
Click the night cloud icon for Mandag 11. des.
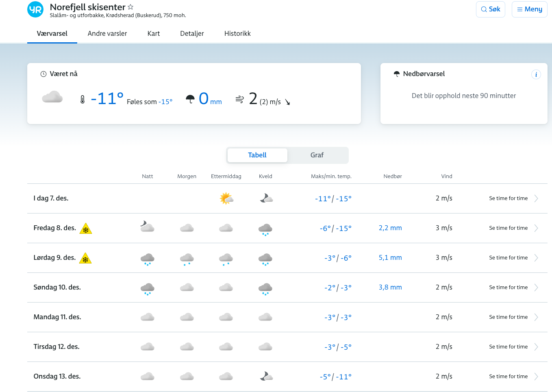click(148, 317)
